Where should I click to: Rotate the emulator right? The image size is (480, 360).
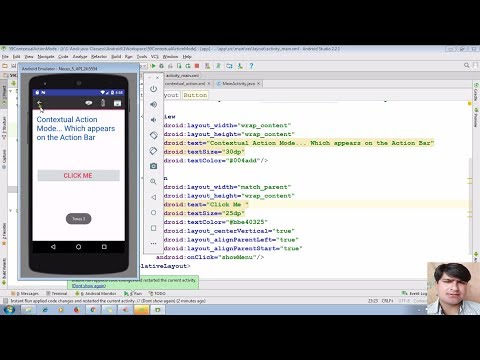[153, 151]
